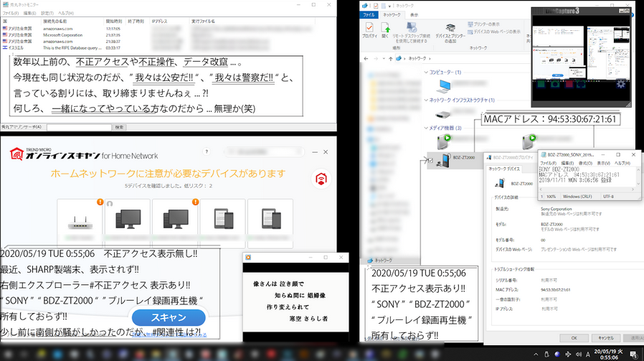Click ネットワーク in the address bar
Image resolution: width=644 pixels, height=361 pixels.
[x=417, y=58]
